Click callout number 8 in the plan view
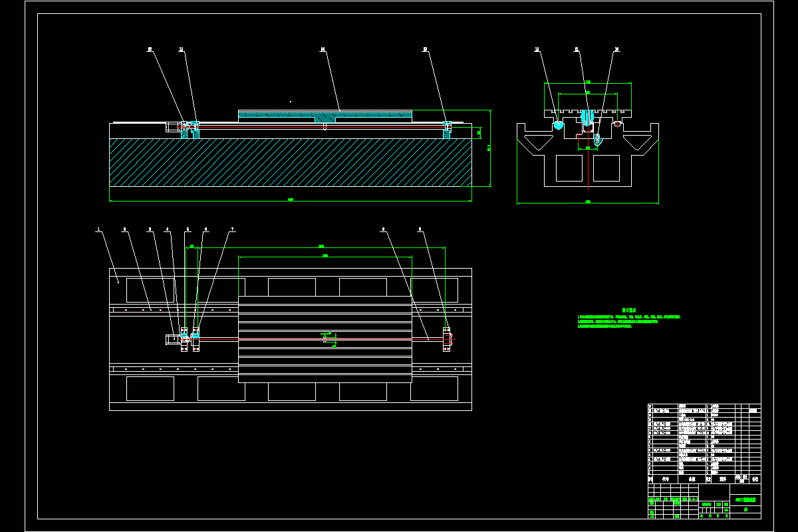798x532 pixels. pos(383,229)
